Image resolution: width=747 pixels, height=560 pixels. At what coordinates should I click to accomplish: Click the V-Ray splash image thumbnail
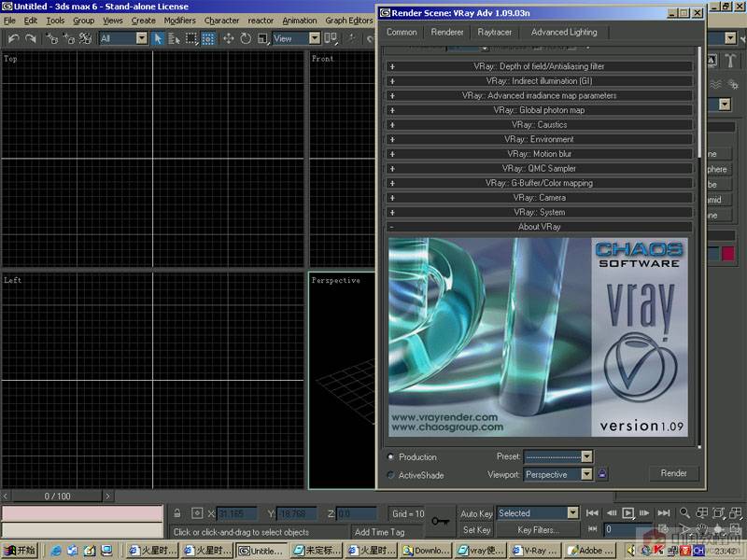(x=539, y=337)
